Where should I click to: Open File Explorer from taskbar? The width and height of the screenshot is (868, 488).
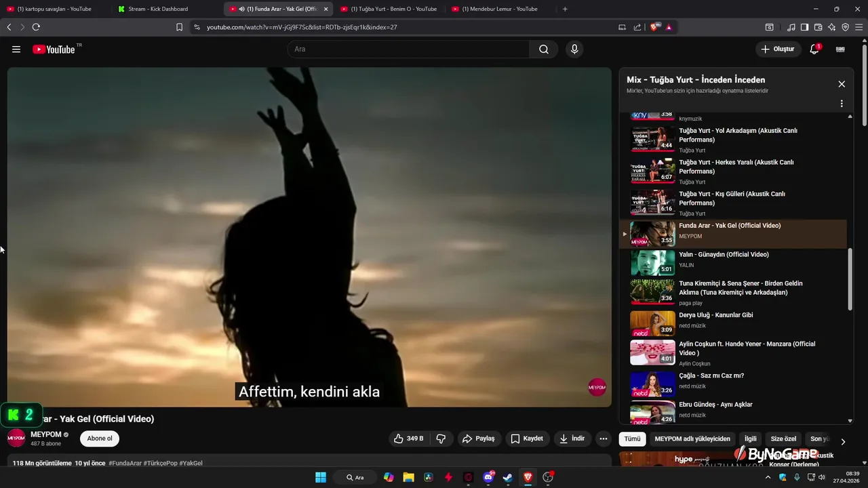[408, 477]
